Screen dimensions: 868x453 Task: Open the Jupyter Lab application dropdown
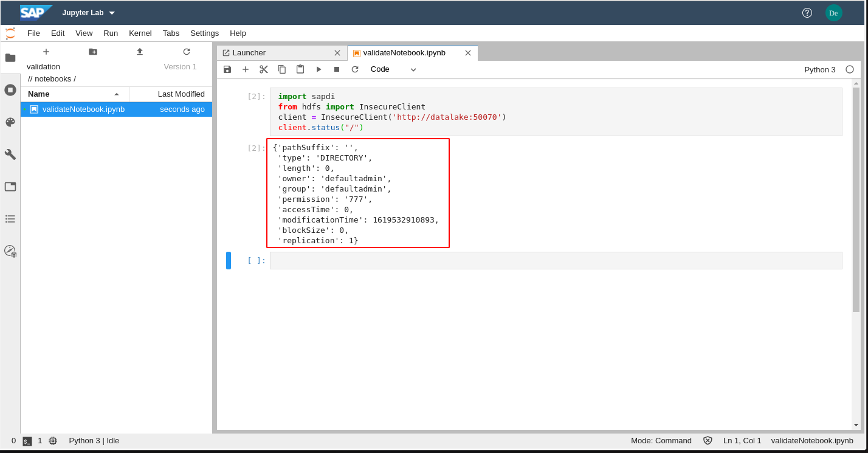(x=89, y=13)
